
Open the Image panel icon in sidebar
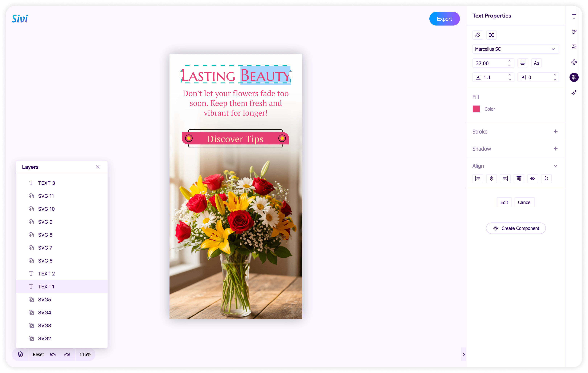tap(574, 47)
